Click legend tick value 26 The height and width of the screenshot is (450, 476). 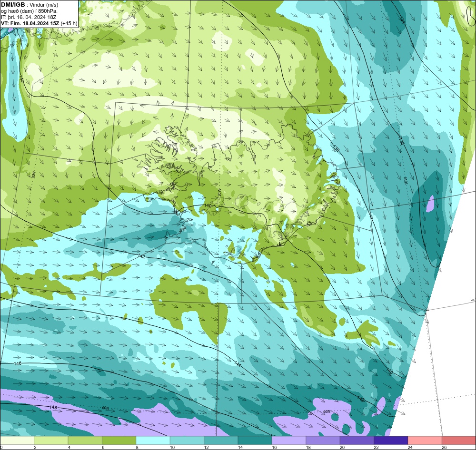(x=444, y=447)
